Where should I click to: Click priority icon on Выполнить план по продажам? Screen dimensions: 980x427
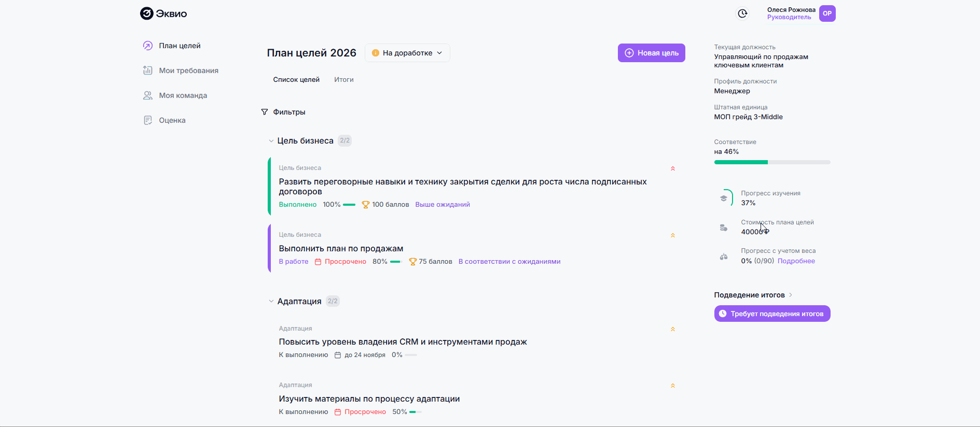point(673,235)
